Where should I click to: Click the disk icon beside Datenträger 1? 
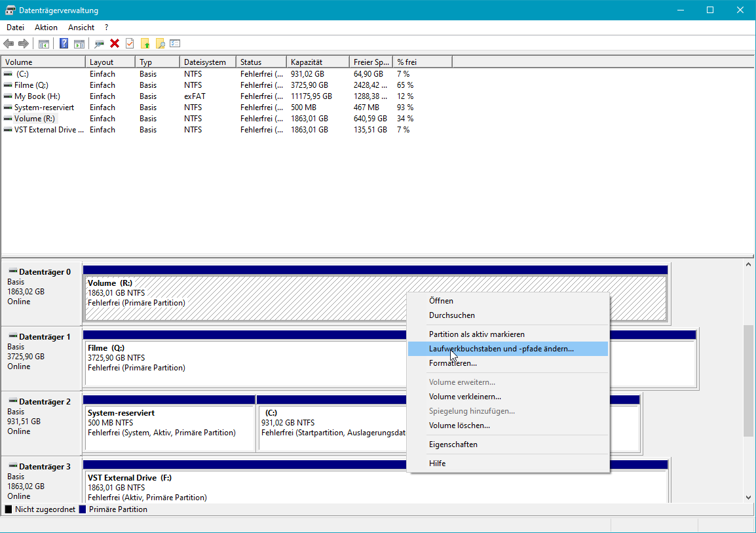pos(13,336)
